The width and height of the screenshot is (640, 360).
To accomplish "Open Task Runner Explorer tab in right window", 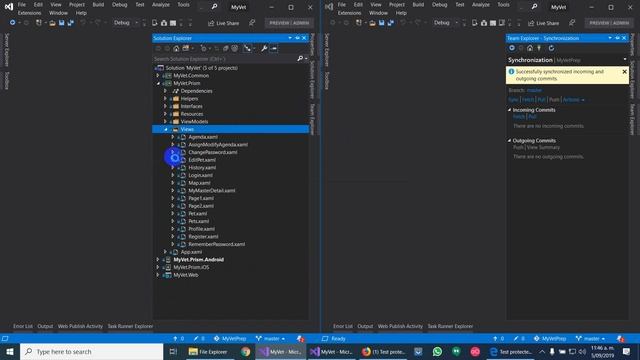I will (450, 326).
